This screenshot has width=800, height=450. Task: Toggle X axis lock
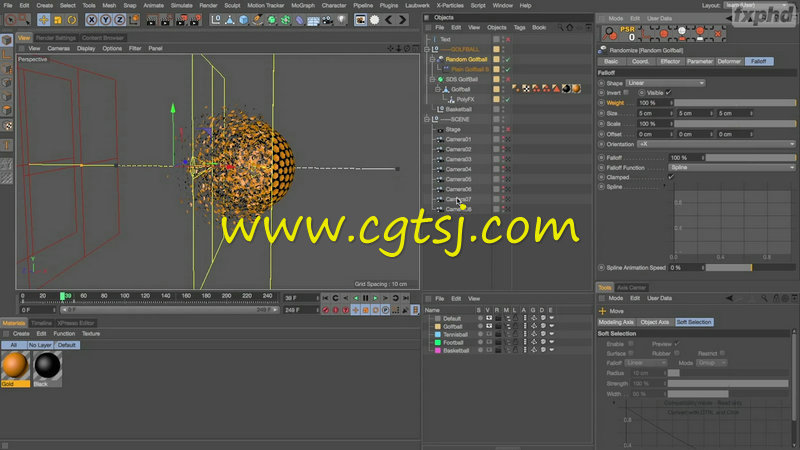point(91,20)
